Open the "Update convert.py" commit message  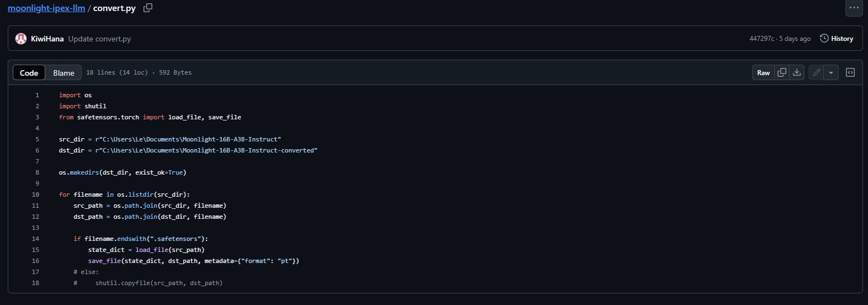pyautogui.click(x=99, y=39)
